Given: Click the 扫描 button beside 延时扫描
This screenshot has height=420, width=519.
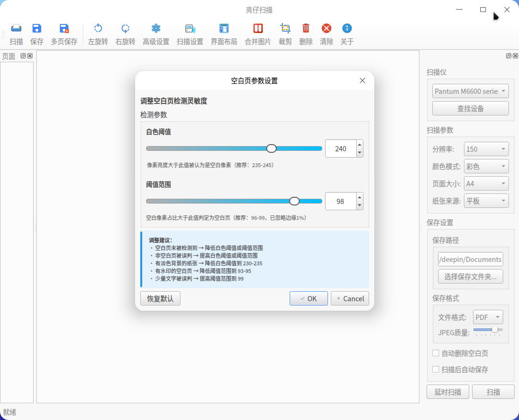Looking at the screenshot, I should pyautogui.click(x=493, y=392).
